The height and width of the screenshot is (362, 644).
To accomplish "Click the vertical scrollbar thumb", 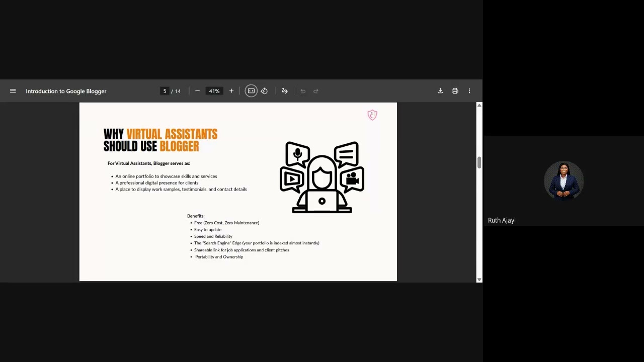I will point(479,162).
